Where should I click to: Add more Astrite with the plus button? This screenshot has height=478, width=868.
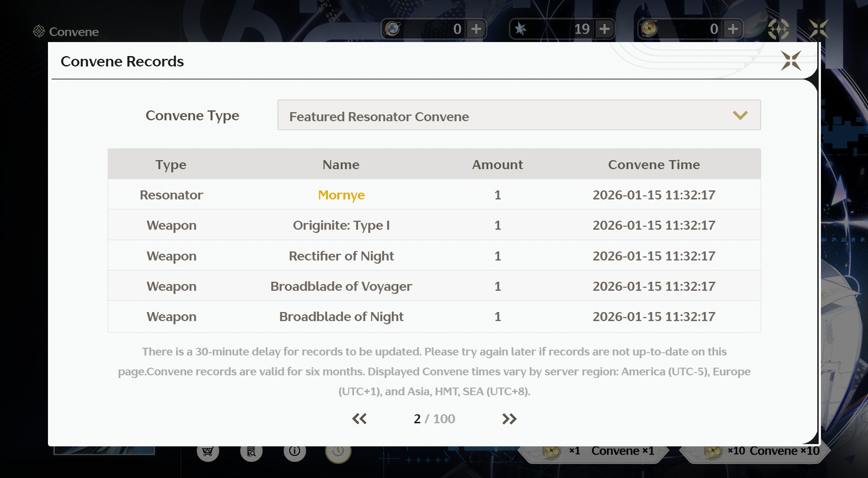[605, 29]
